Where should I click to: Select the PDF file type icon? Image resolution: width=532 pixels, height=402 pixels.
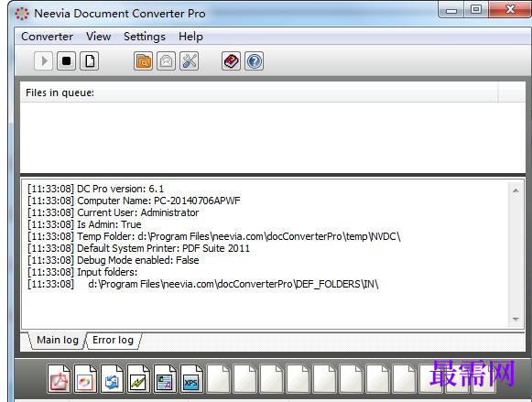click(59, 378)
